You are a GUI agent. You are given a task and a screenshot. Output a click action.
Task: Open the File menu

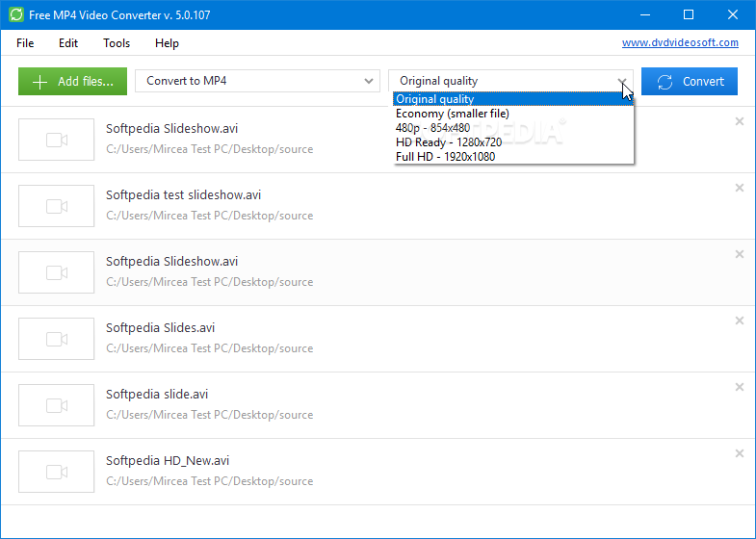point(25,43)
